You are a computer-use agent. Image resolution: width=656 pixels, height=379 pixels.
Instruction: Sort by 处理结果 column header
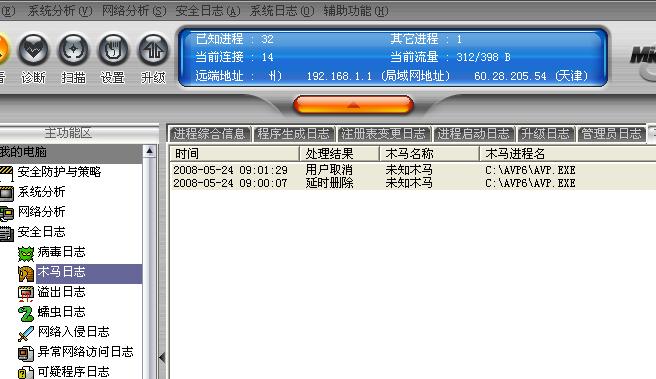339,154
